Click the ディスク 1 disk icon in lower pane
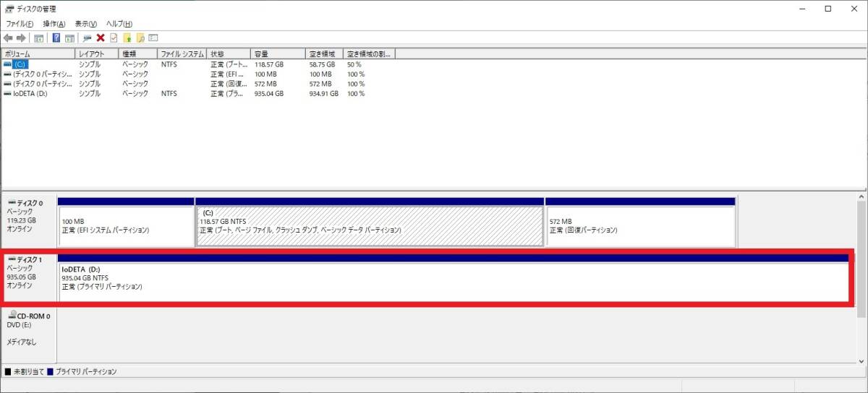This screenshot has width=868, height=393. pyautogui.click(x=12, y=259)
